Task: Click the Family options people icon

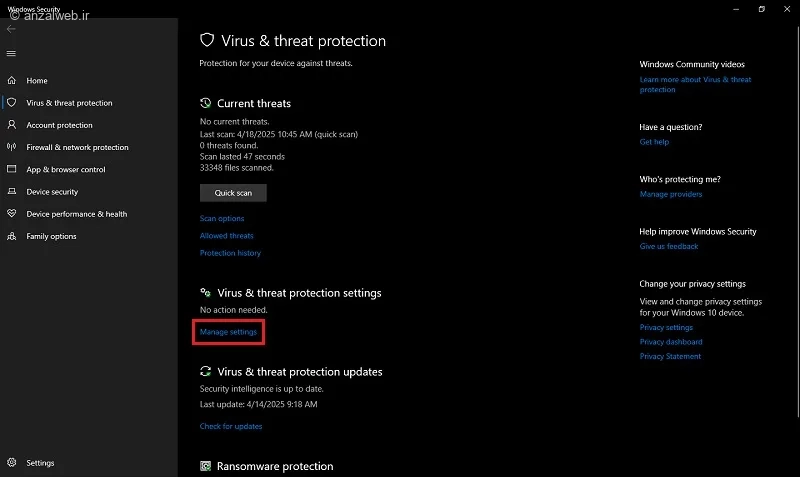Action: (x=12, y=236)
